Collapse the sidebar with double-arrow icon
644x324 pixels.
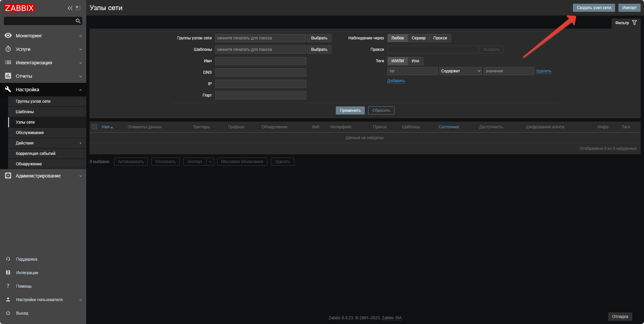[x=70, y=8]
